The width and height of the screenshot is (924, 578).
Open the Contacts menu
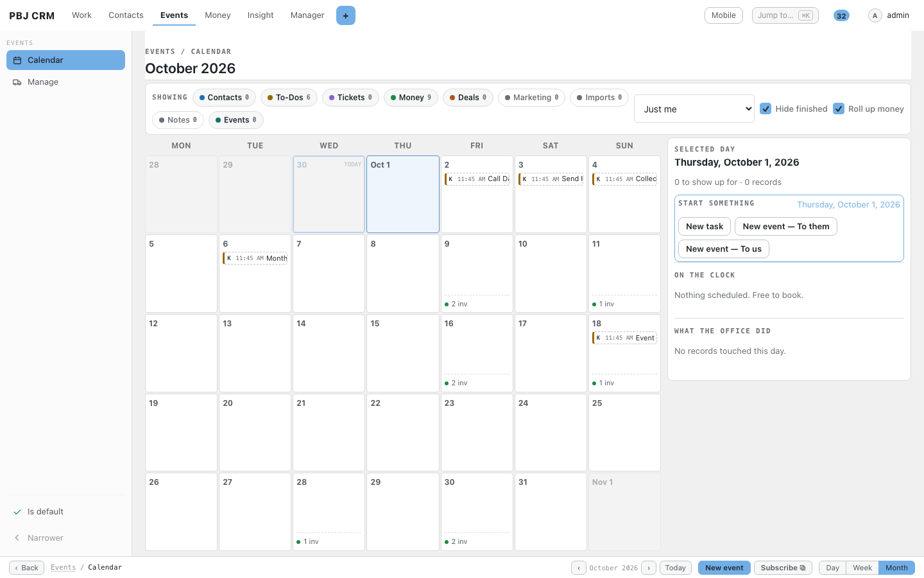(x=126, y=15)
